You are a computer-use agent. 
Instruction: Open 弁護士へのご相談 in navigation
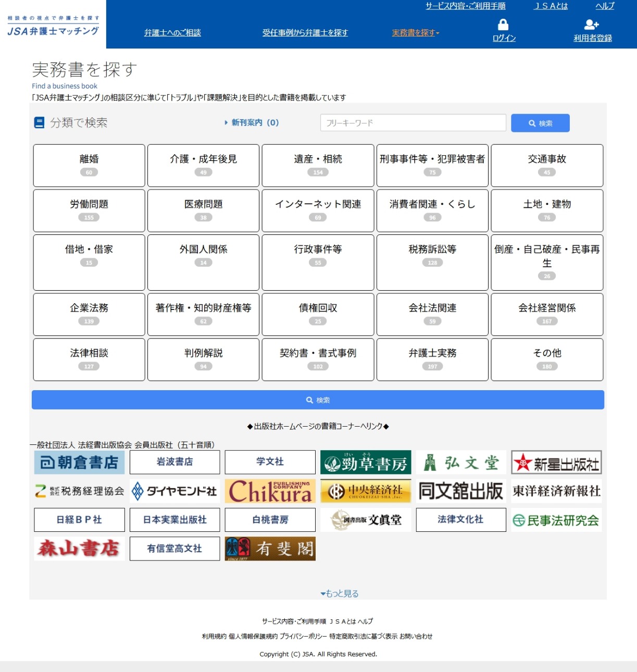(x=172, y=33)
